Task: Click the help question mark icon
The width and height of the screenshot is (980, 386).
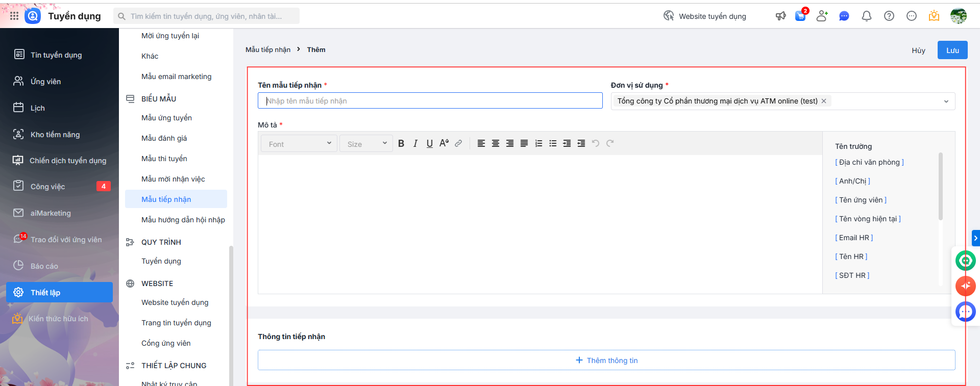Action: point(889,16)
